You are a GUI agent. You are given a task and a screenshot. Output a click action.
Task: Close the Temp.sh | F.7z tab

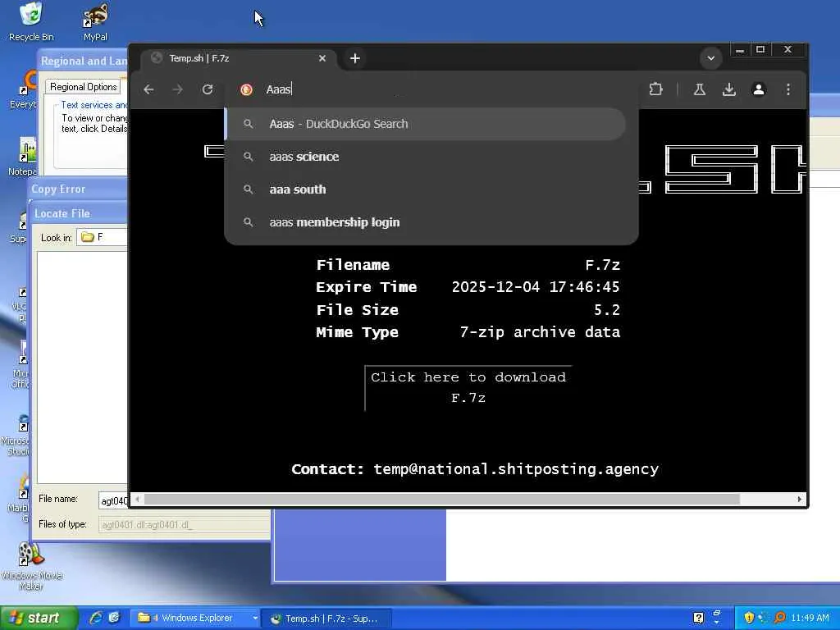tap(322, 58)
